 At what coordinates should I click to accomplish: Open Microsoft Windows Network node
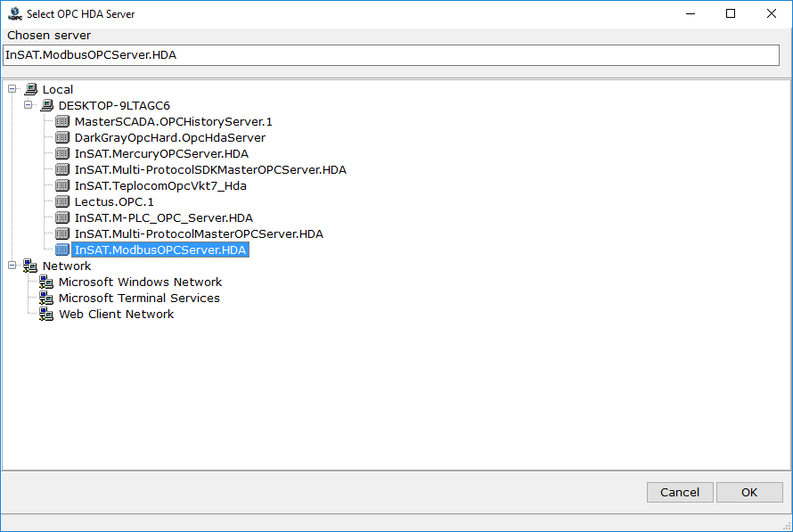[140, 282]
